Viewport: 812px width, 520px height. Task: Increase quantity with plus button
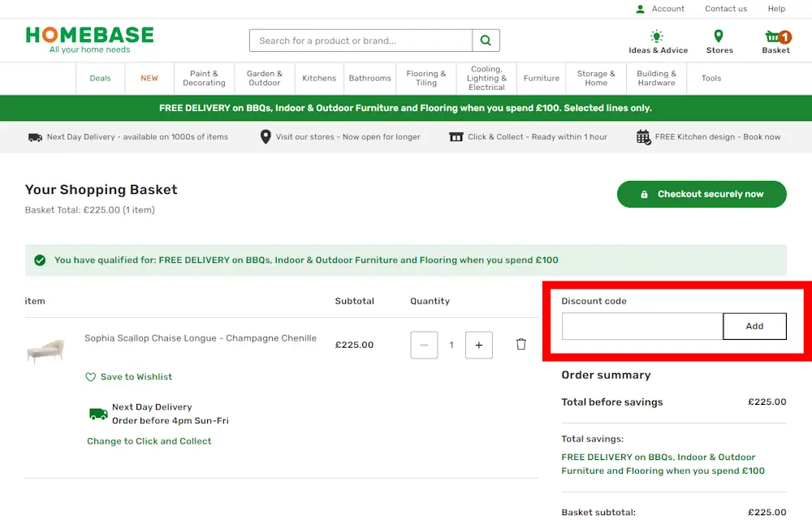pyautogui.click(x=479, y=345)
